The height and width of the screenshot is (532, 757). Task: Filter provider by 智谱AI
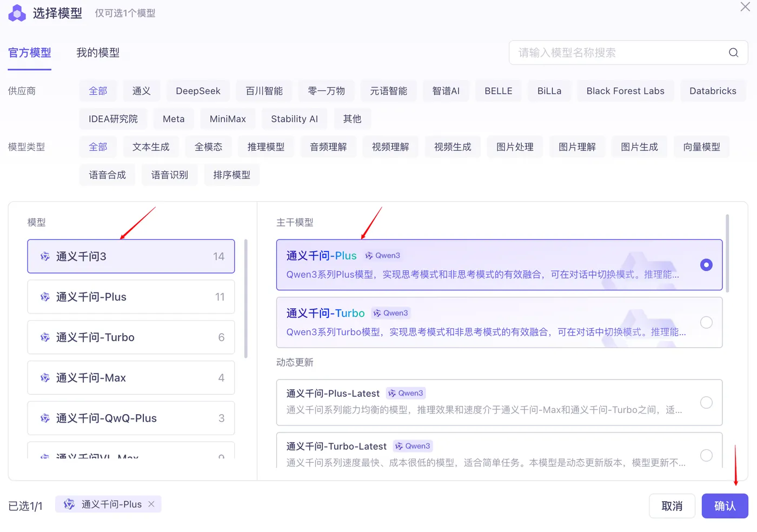[446, 91]
